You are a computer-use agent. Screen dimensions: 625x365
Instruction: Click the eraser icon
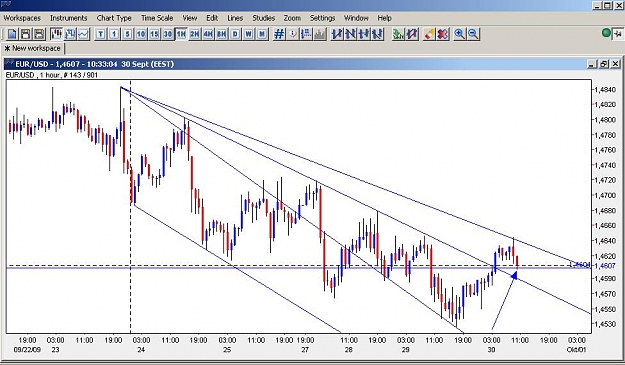click(429, 34)
